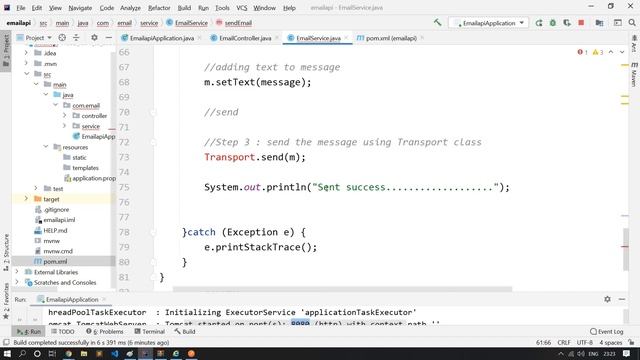
Task: Open Windows Start menu
Action: tap(7, 353)
